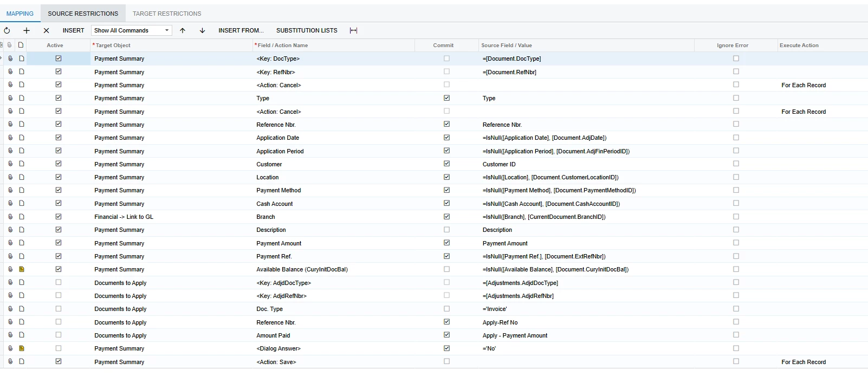Click the paperclip icon on the Action: Save row
Screen dimensions: 868x376
click(10, 361)
